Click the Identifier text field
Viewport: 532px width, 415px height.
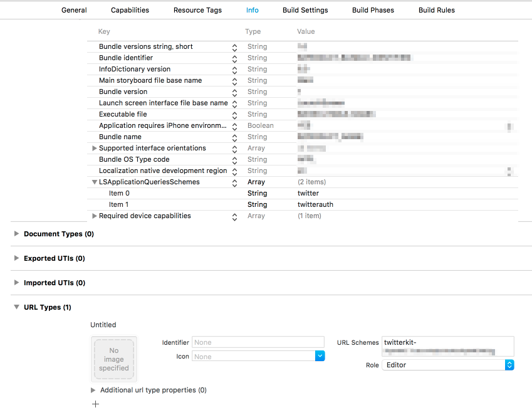pos(258,342)
